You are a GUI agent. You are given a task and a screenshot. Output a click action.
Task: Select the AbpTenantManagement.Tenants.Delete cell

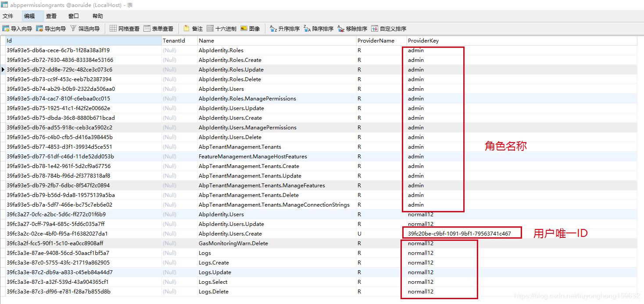(277, 195)
